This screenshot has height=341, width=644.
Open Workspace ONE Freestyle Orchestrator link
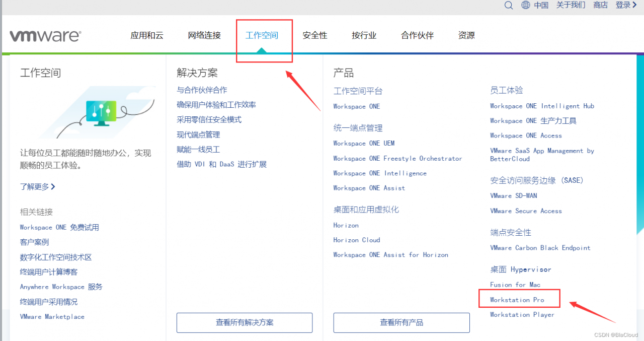tap(397, 158)
